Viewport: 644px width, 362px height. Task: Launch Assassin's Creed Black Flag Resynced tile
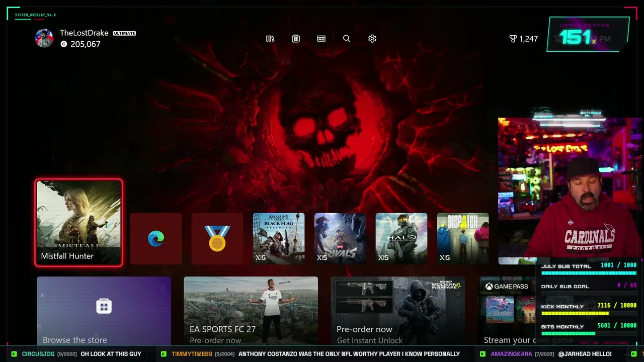tap(279, 238)
